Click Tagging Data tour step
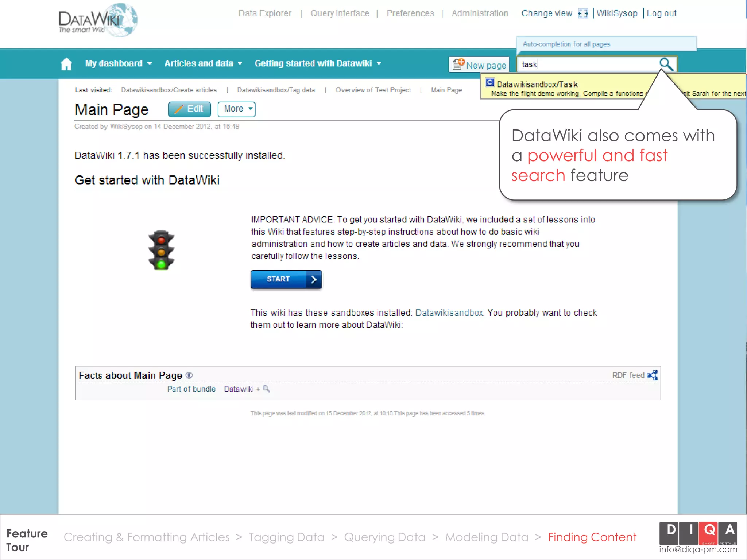Image resolution: width=747 pixels, height=560 pixels. point(286,537)
